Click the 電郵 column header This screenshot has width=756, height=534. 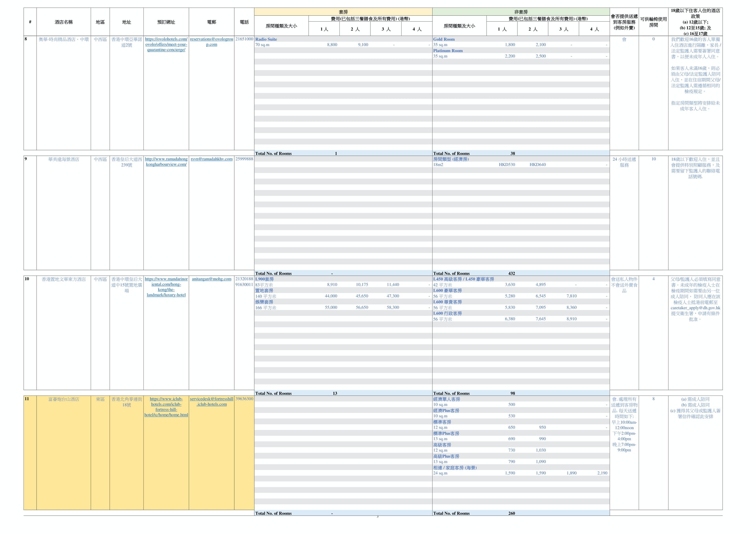coord(211,22)
